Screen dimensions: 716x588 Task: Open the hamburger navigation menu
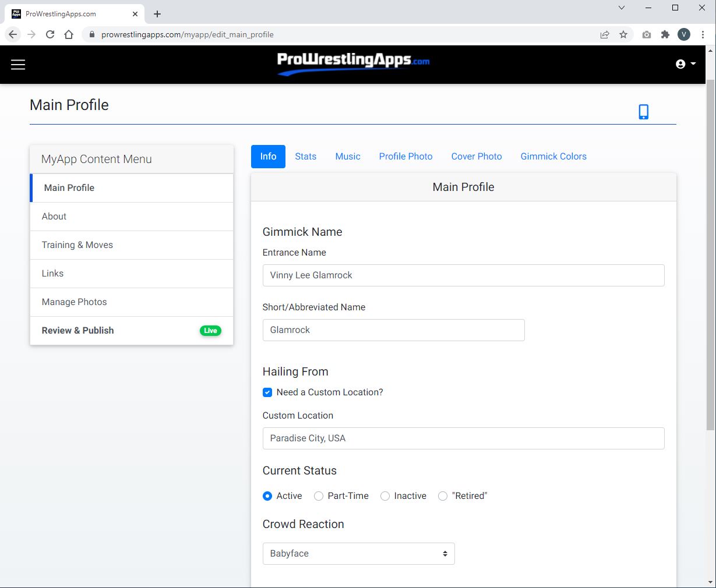click(18, 64)
